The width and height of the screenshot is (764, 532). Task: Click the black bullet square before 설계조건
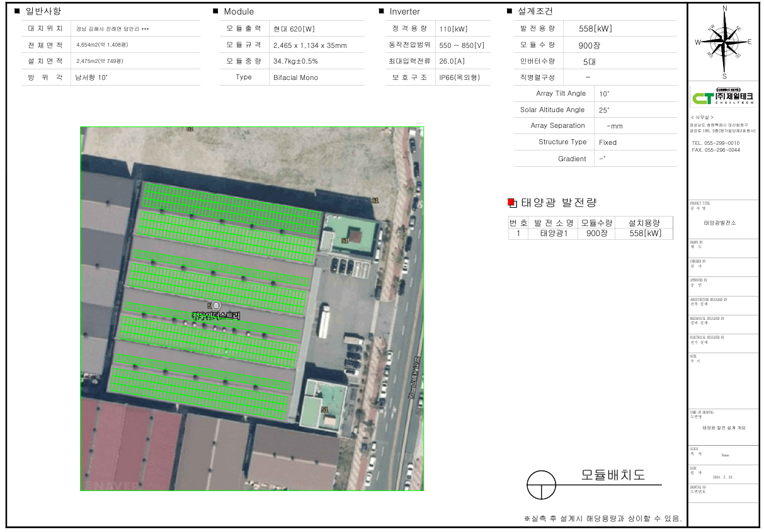coord(510,11)
